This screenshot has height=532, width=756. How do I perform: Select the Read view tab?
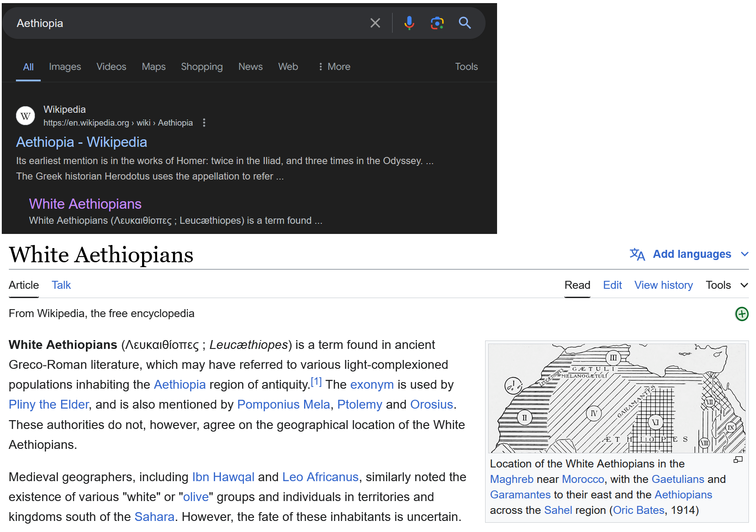(x=577, y=285)
